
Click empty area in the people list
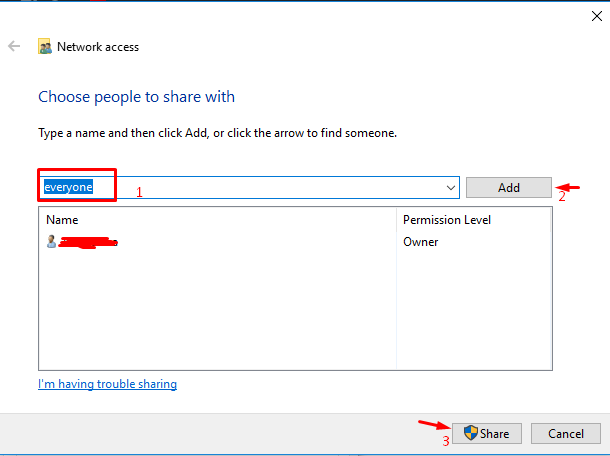click(x=217, y=311)
